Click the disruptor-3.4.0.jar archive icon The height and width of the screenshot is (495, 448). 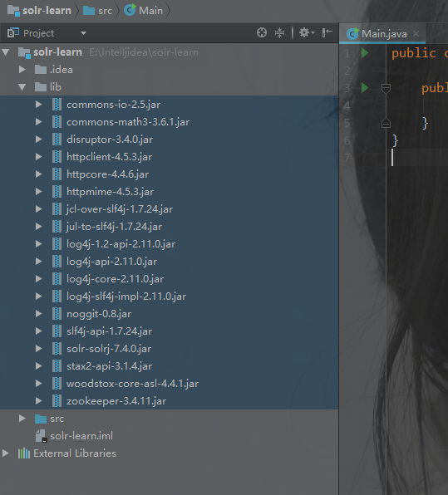click(x=57, y=140)
